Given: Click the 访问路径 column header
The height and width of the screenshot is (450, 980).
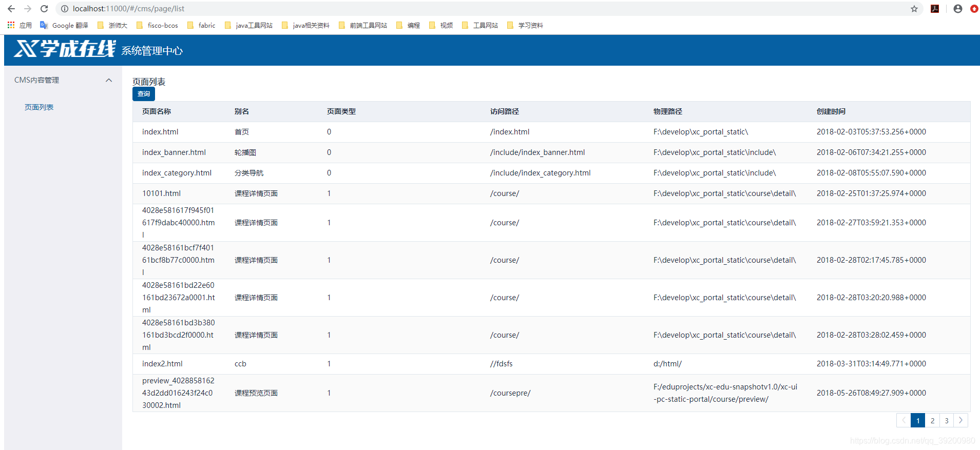Looking at the screenshot, I should click(x=505, y=111).
